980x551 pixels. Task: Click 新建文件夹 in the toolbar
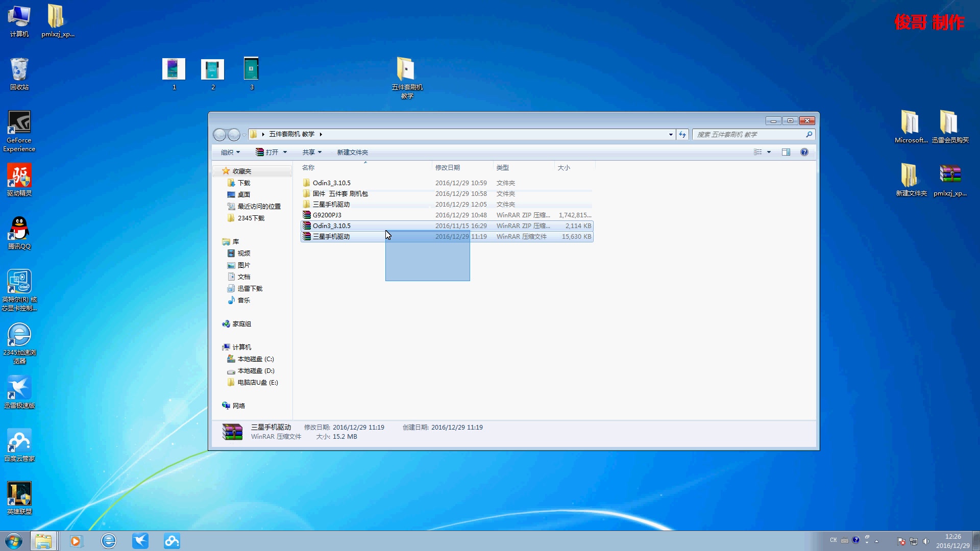352,152
